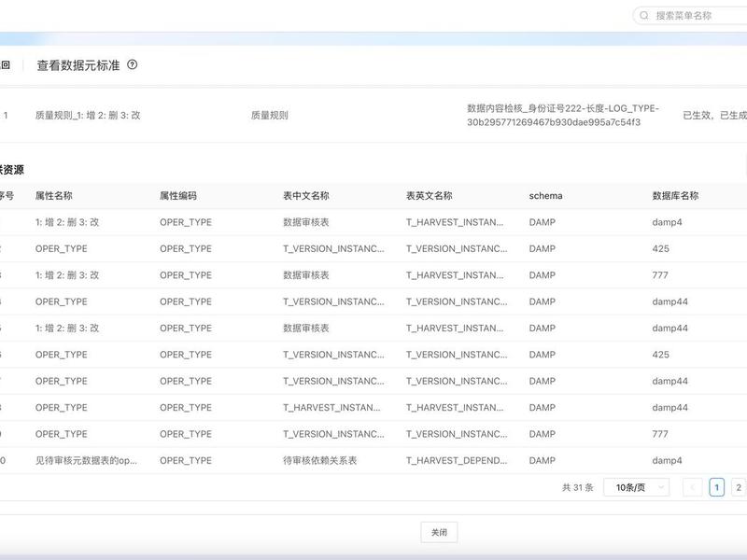This screenshot has height=560, width=747.
Task: Click the 数据内容检核_身份证号222 rule description
Action: click(x=563, y=115)
